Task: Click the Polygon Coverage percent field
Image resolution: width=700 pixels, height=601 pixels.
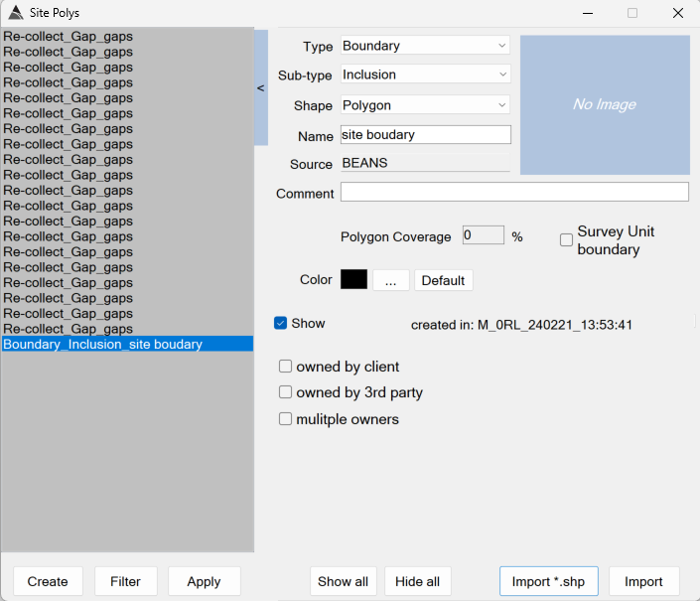Action: [x=483, y=234]
